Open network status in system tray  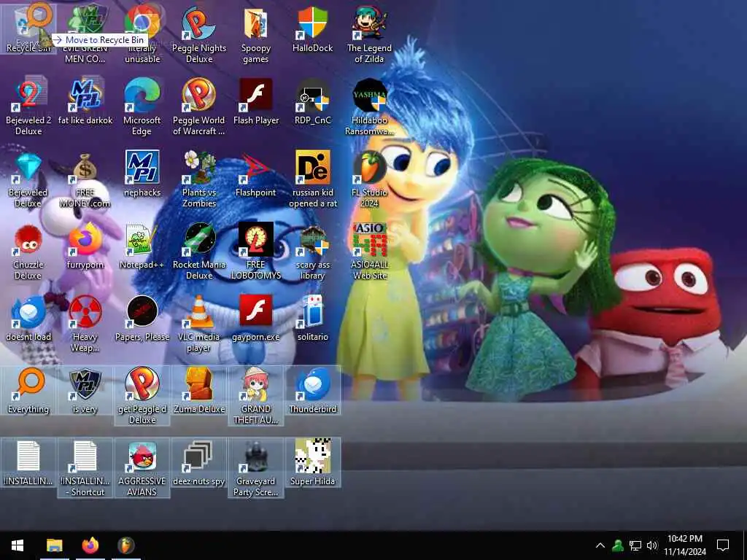(635, 545)
